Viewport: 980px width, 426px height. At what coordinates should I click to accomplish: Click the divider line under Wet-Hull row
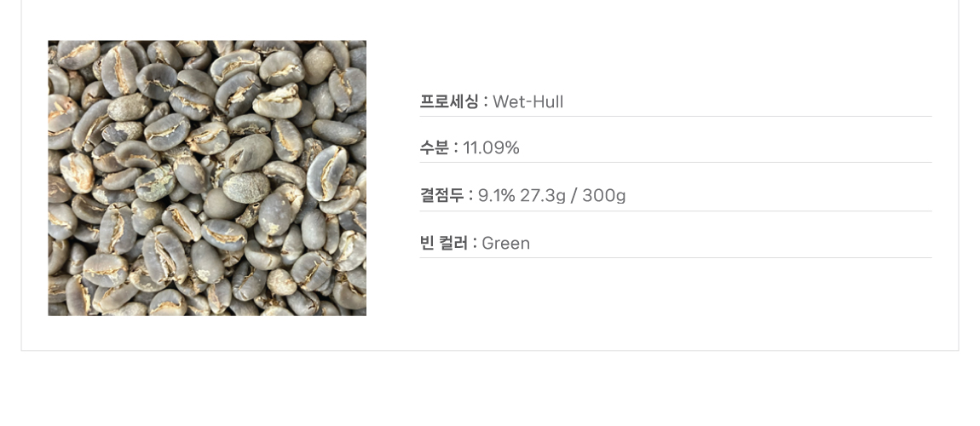coord(676,117)
